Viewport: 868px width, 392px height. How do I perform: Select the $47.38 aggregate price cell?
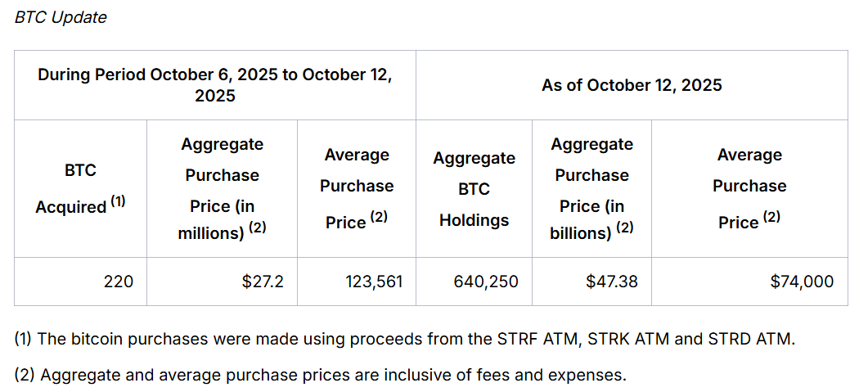tap(612, 282)
